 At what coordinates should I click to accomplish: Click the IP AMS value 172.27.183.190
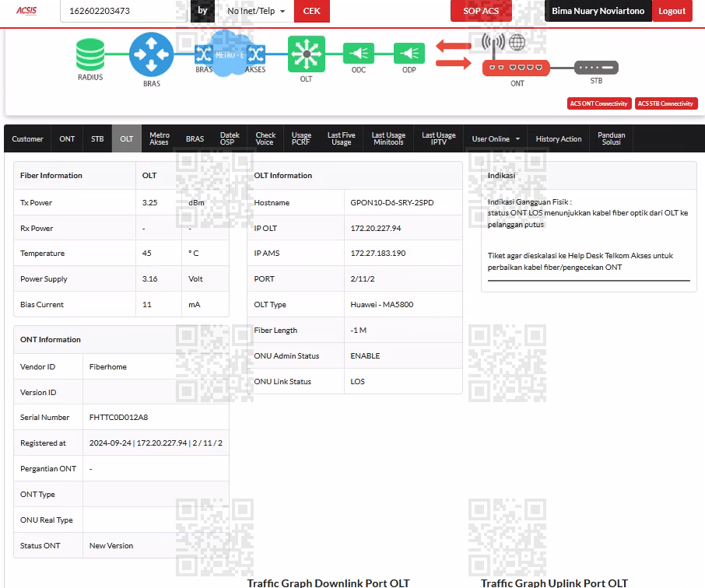click(377, 253)
